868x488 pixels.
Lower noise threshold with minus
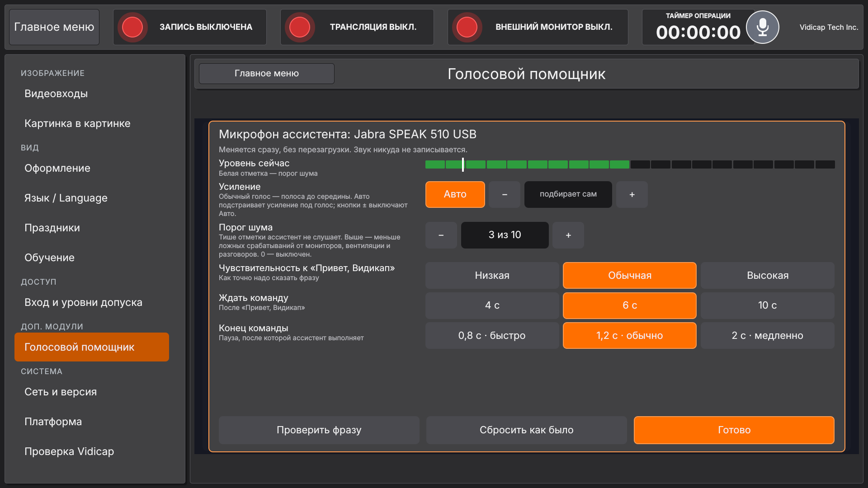pos(441,235)
